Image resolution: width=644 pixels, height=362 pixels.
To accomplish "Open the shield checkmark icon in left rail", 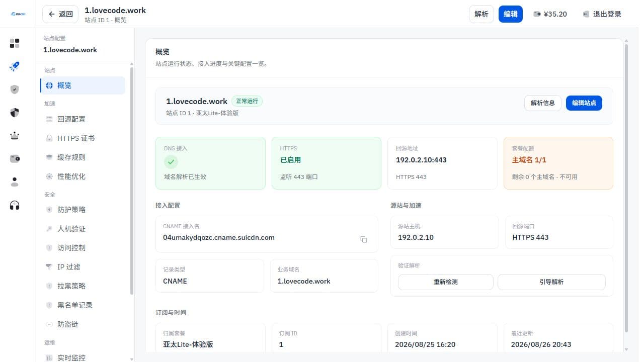I will [x=15, y=89].
